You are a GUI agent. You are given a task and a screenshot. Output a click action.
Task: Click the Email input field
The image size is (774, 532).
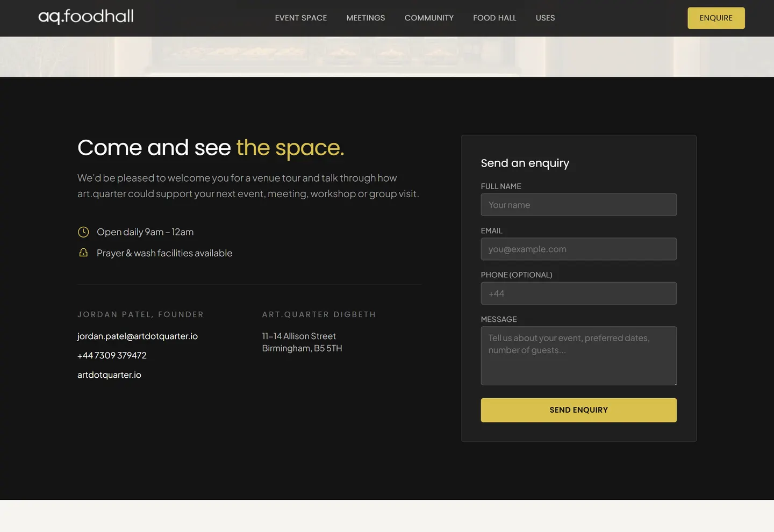coord(578,249)
